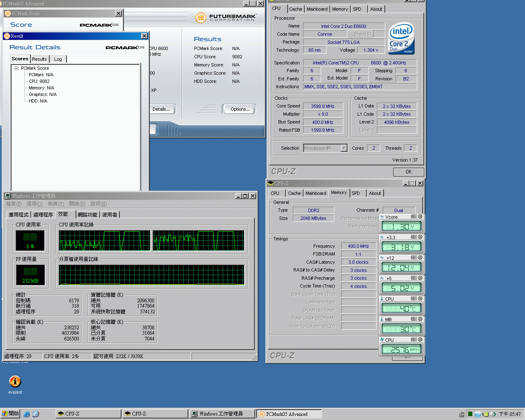Activate Windows 工作管理員 taskbar button
525x420 pixels.
(x=222, y=414)
